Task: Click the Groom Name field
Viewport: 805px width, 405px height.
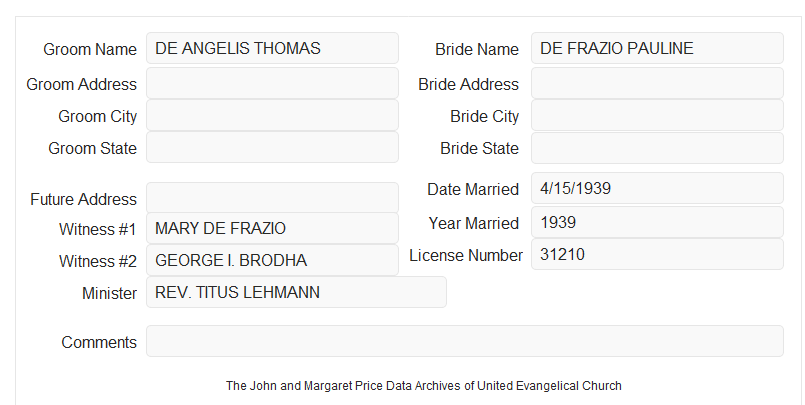Action: pos(272,48)
